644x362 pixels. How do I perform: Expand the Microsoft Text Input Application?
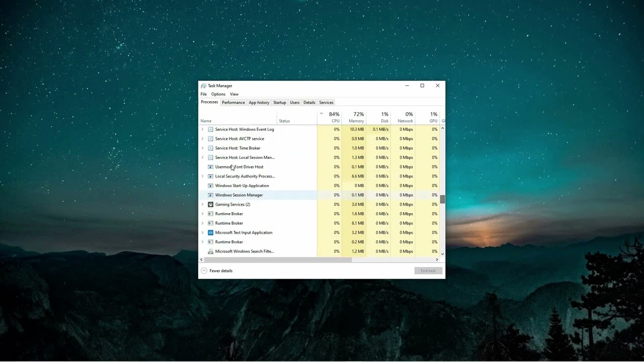coord(202,233)
